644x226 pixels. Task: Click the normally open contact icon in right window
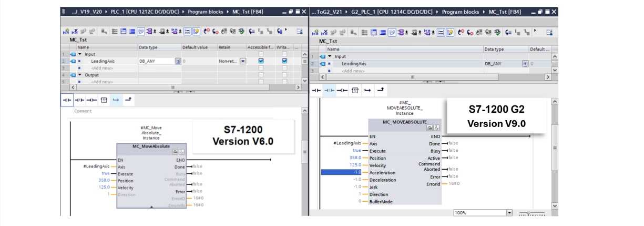(316, 90)
